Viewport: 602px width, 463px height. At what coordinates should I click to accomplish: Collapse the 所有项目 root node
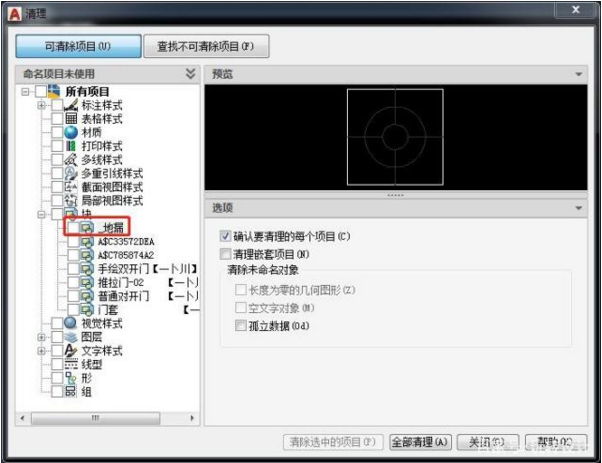[25, 91]
